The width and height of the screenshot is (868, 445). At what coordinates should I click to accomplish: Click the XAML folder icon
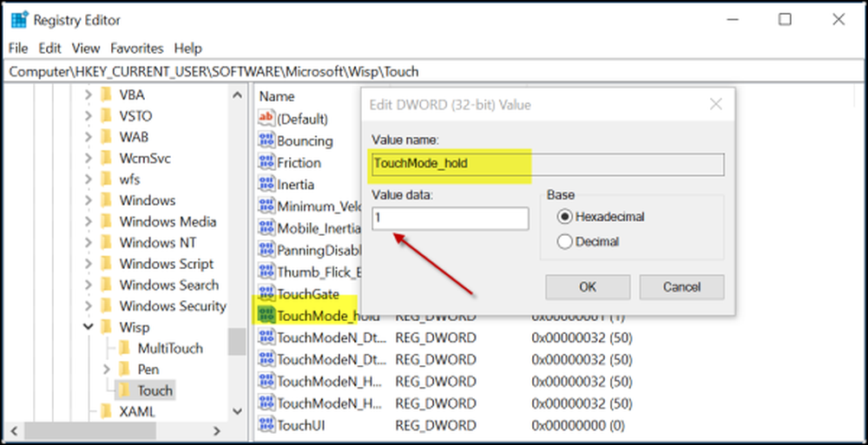click(x=106, y=411)
